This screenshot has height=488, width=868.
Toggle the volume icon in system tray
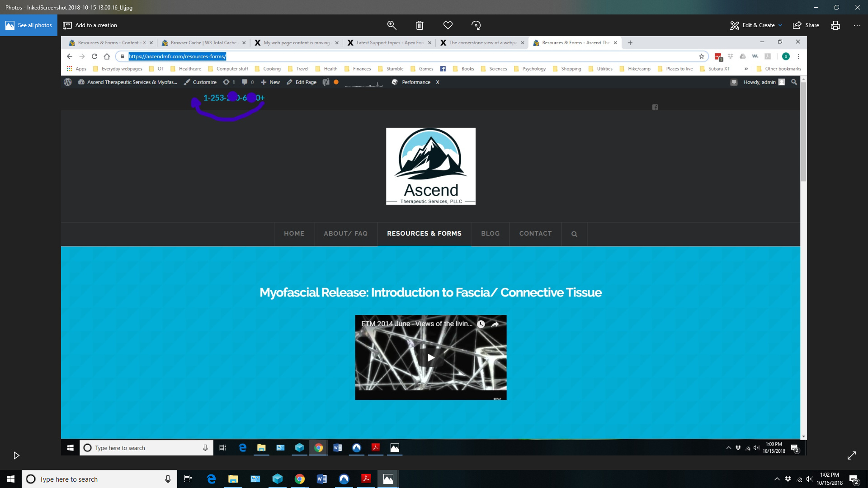(x=809, y=479)
